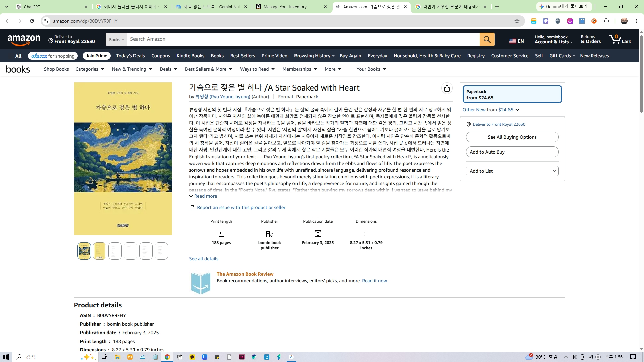Click the tab search arrow in Chrome
The image size is (644, 362).
(x=7, y=7)
